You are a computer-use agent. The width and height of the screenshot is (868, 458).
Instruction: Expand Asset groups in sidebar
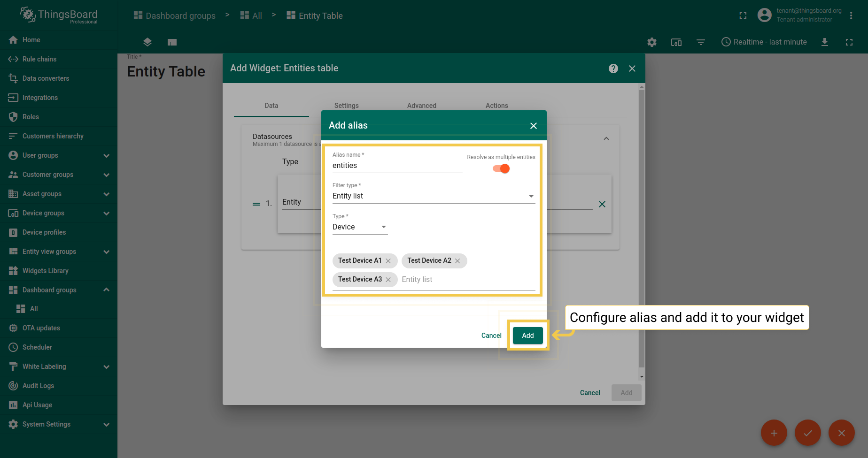[107, 194]
